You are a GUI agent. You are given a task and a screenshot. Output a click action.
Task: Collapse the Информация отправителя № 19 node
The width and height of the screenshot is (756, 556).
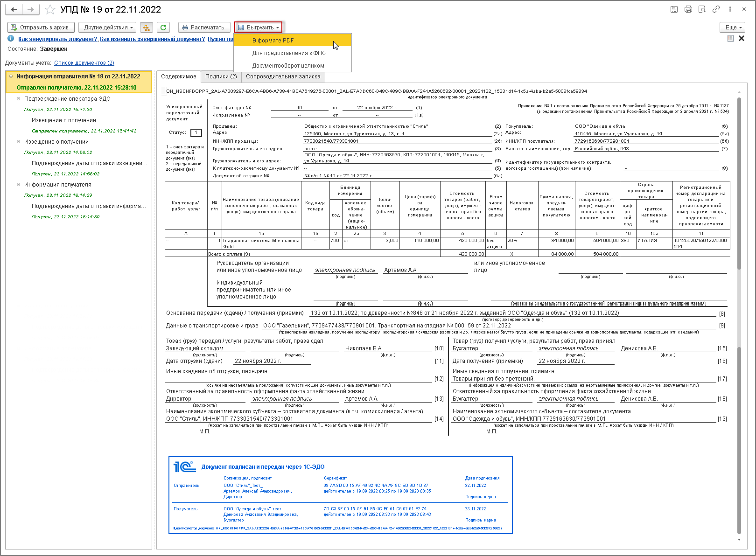11,76
